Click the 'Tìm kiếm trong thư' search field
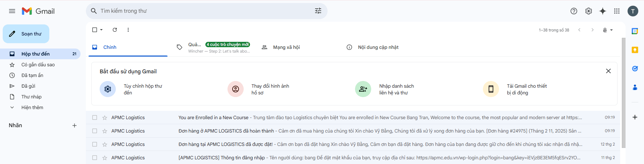Viewport: 644px width, 164px height. pos(201,11)
